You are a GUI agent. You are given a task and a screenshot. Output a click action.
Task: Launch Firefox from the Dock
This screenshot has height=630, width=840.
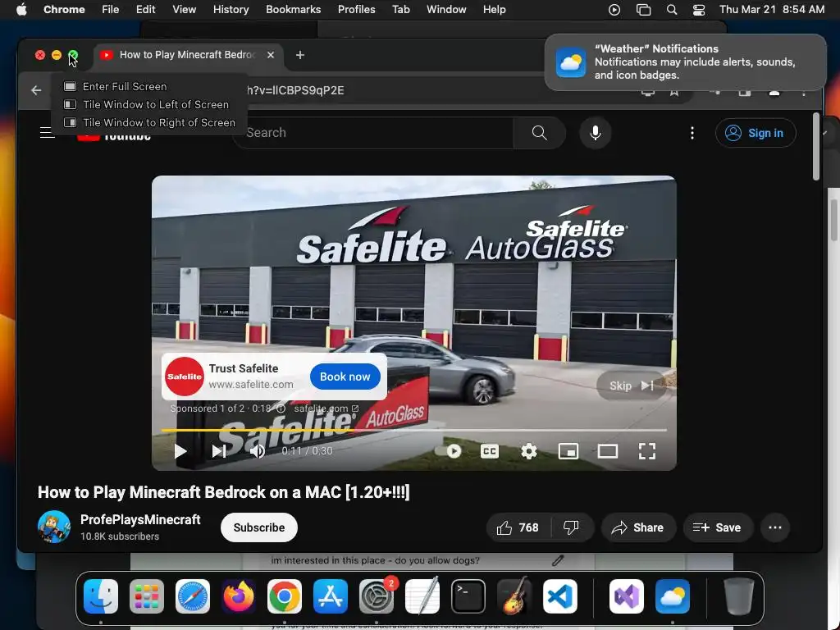coord(239,596)
